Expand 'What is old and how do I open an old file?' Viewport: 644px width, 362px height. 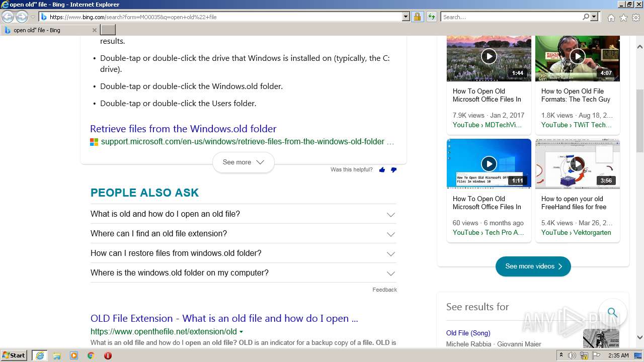(x=243, y=214)
